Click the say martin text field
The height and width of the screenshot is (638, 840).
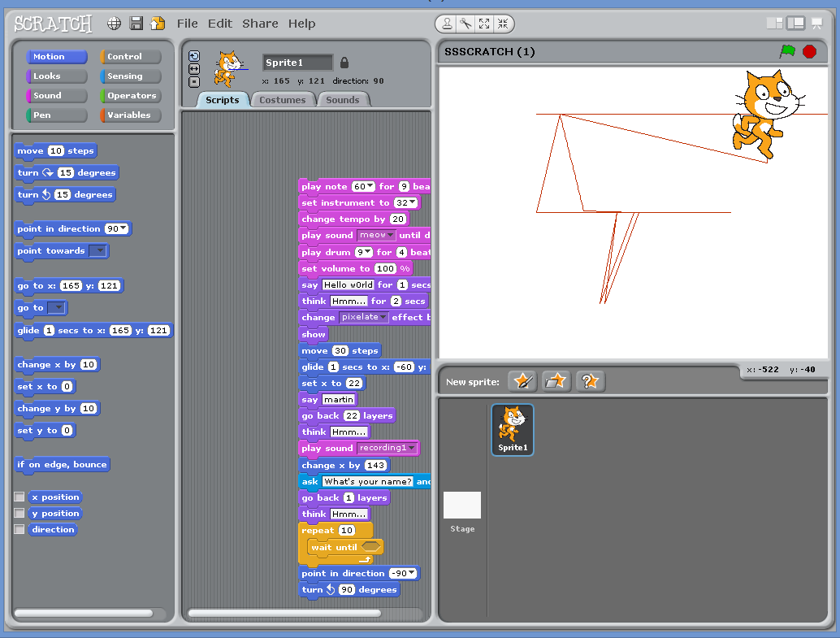(x=339, y=399)
